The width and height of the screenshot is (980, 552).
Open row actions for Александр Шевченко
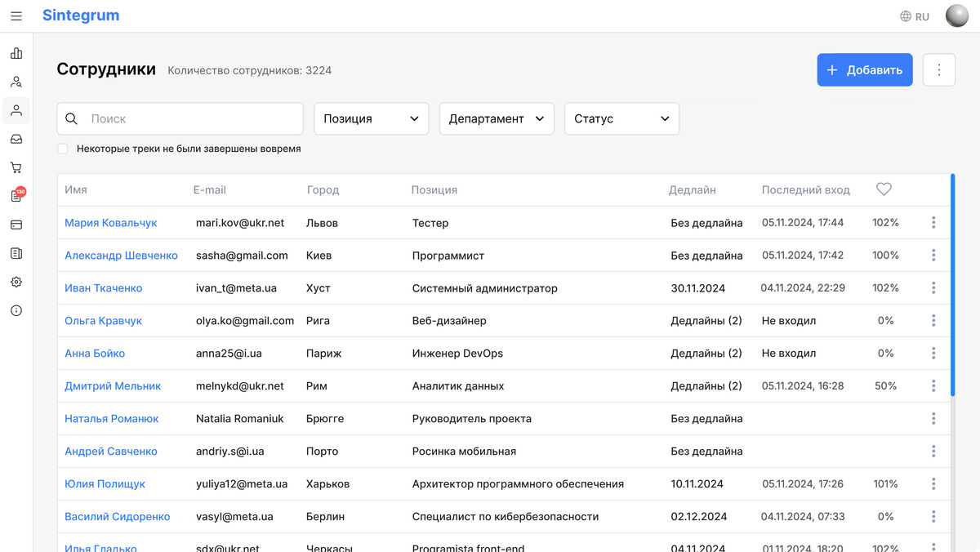pyautogui.click(x=933, y=255)
